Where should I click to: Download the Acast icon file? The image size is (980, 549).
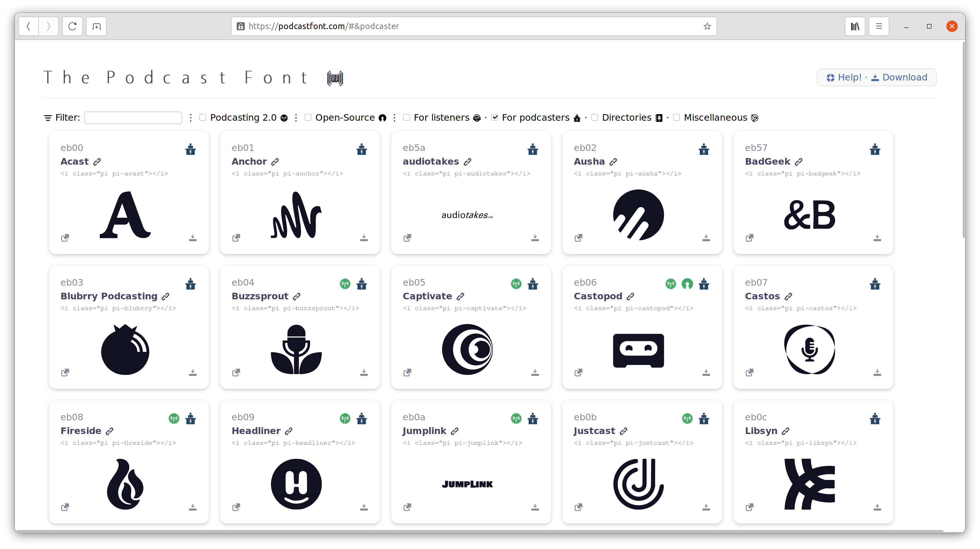tap(193, 238)
